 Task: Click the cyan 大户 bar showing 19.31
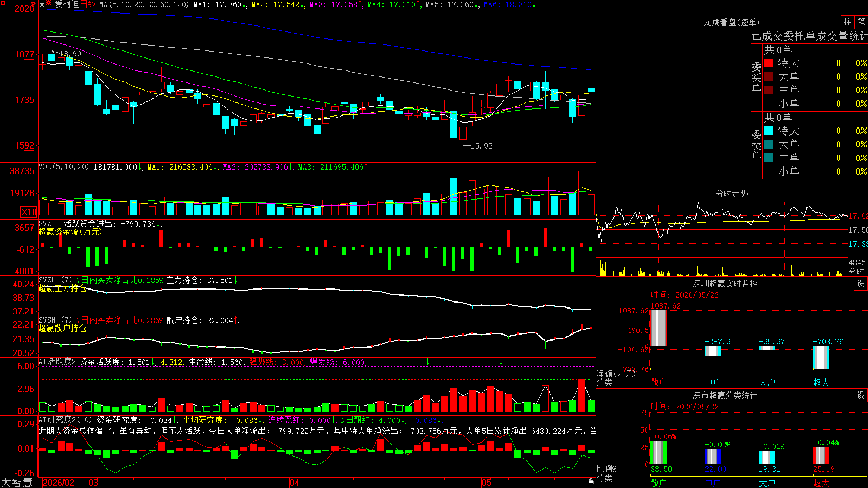click(767, 457)
